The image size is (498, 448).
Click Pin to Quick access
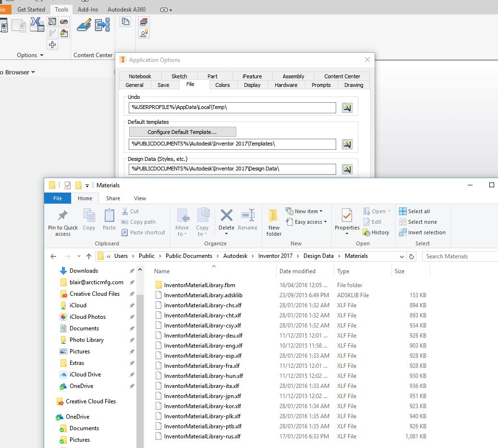click(x=63, y=223)
